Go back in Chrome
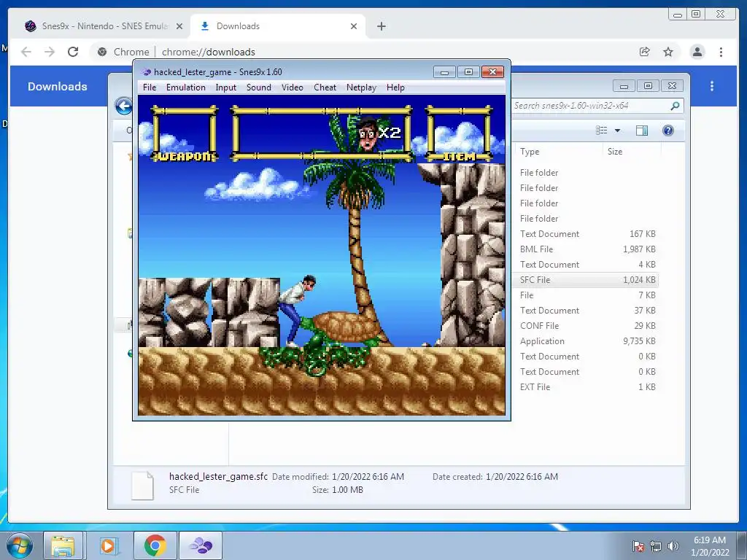The image size is (747, 560). (x=26, y=52)
